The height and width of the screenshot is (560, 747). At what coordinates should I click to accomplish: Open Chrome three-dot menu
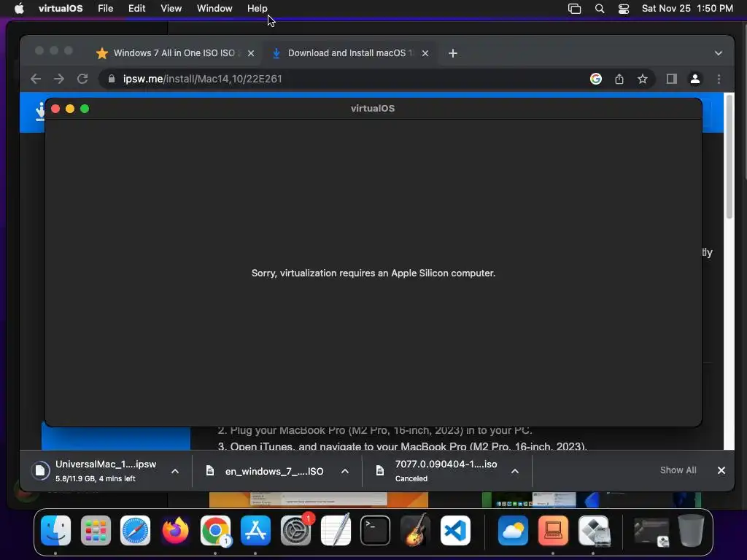point(719,79)
